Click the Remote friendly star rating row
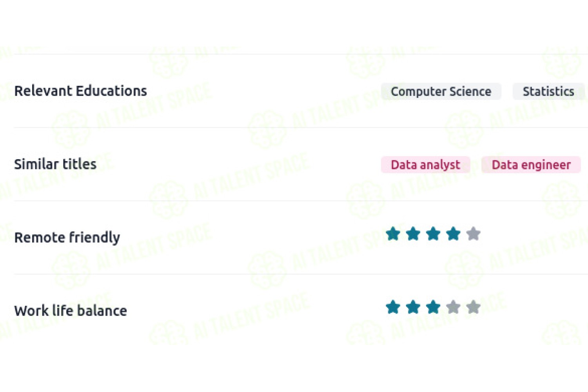 click(433, 234)
